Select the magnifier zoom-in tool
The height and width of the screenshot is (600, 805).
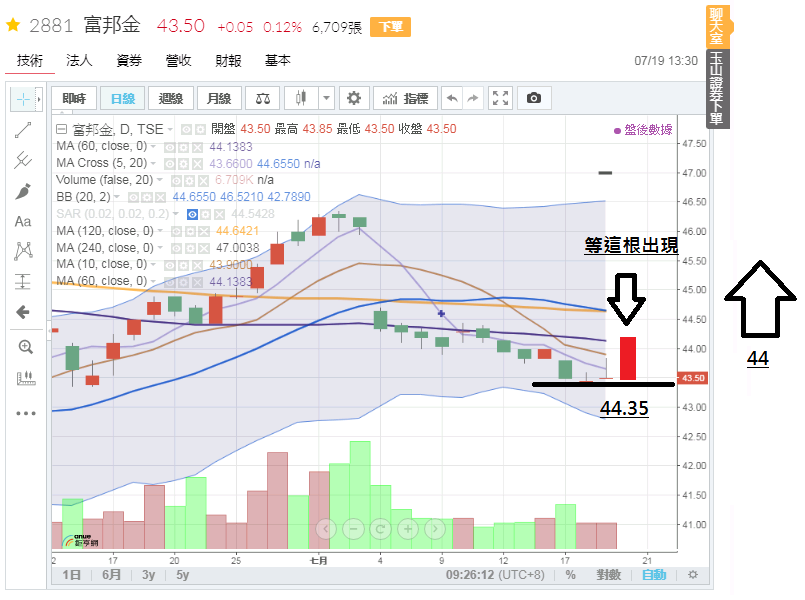pyautogui.click(x=26, y=347)
